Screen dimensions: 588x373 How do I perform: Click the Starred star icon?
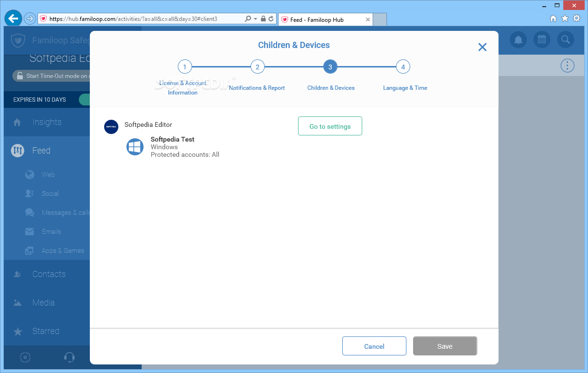18,331
